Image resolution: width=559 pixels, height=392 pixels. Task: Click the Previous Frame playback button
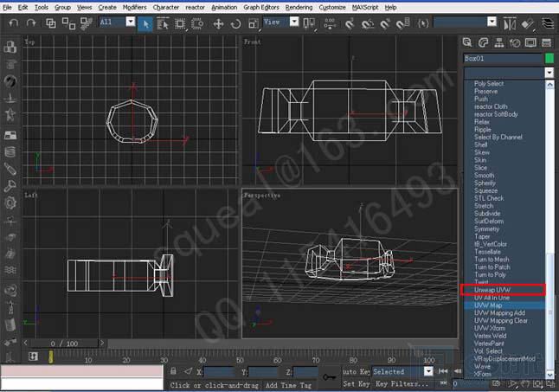pos(458,371)
